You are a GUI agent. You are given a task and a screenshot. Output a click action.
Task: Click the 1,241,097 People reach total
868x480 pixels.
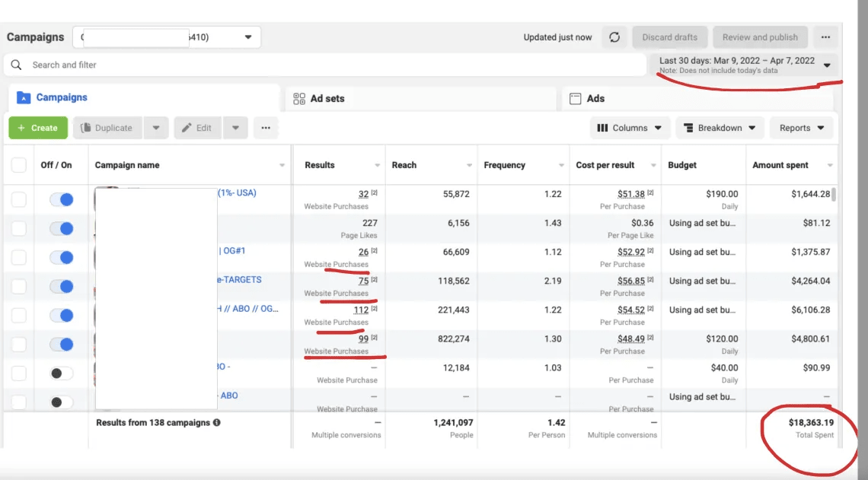pos(453,422)
